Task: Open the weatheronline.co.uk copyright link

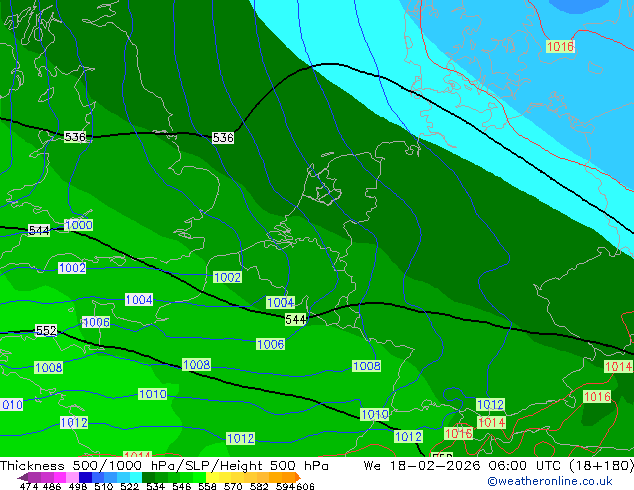Action: 549,481
